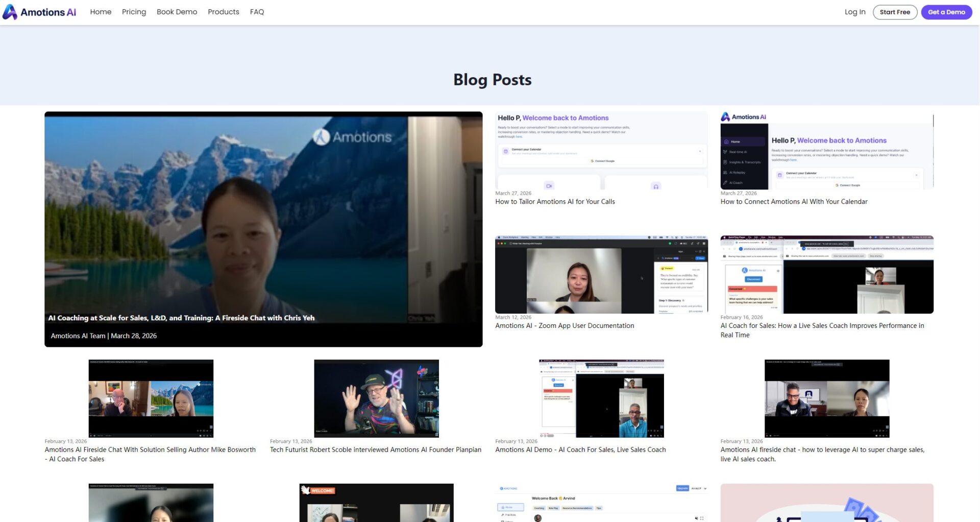Open the bottom-row thumbnail with WELCOME! banner

376,503
